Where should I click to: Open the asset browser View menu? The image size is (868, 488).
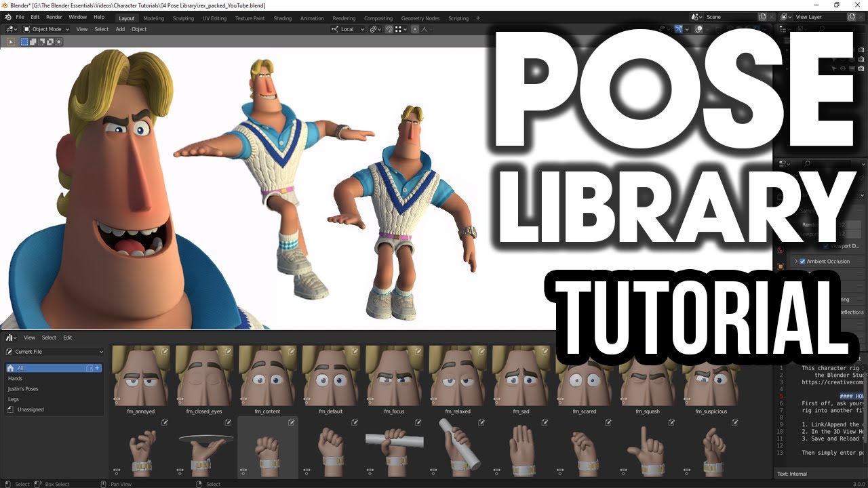pos(30,338)
